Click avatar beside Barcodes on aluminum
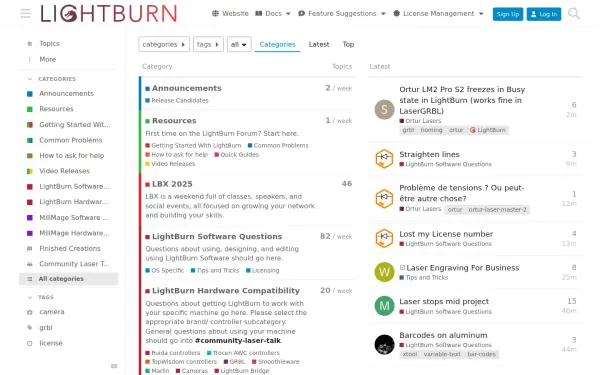This screenshot has height=375, width=600. click(384, 344)
